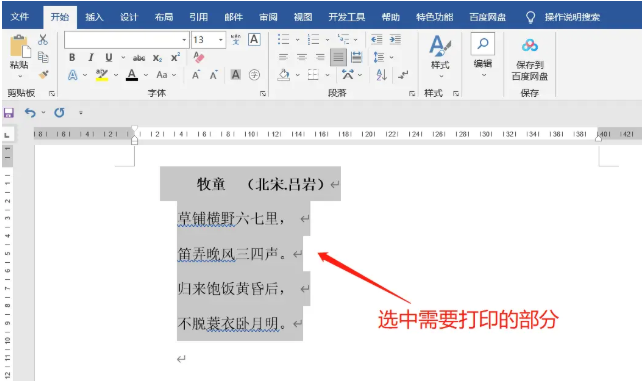Open highlight color dropdown arrow
This screenshot has height=381, width=644.
(x=116, y=75)
